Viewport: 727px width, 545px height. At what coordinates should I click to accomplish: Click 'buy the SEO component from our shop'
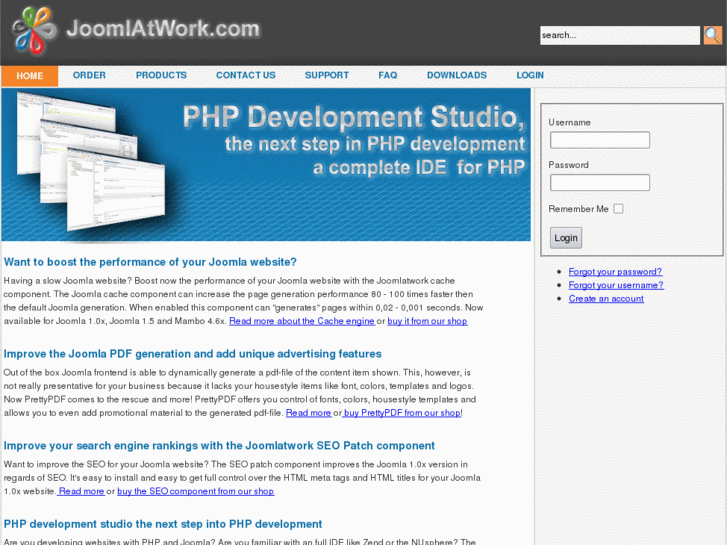(x=196, y=491)
